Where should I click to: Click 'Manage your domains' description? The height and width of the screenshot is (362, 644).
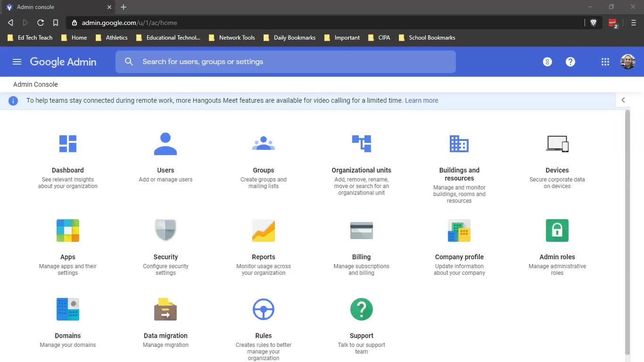(68, 345)
